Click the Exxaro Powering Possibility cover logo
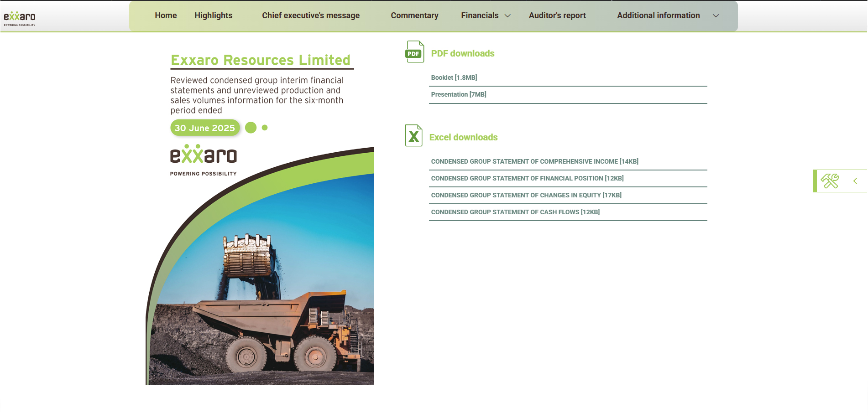Viewport: 868px width, 418px height. (204, 160)
